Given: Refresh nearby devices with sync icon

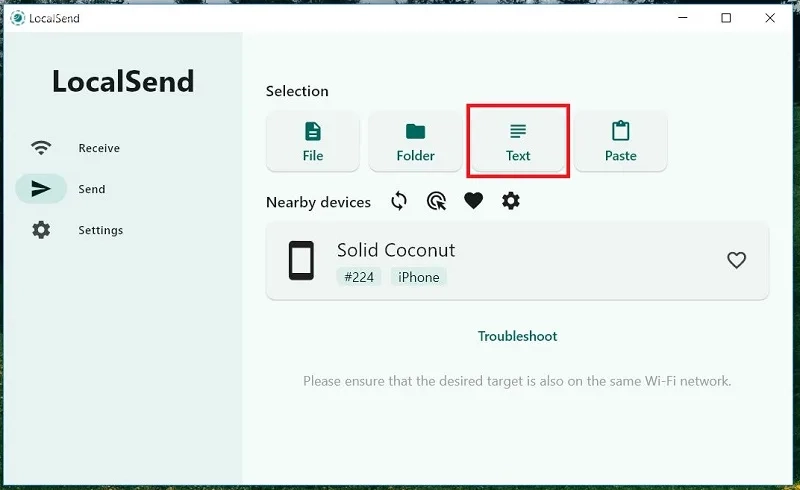Looking at the screenshot, I should (x=399, y=201).
